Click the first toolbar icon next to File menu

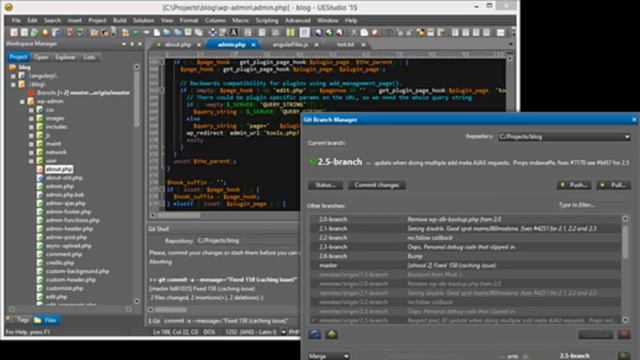[x=14, y=32]
